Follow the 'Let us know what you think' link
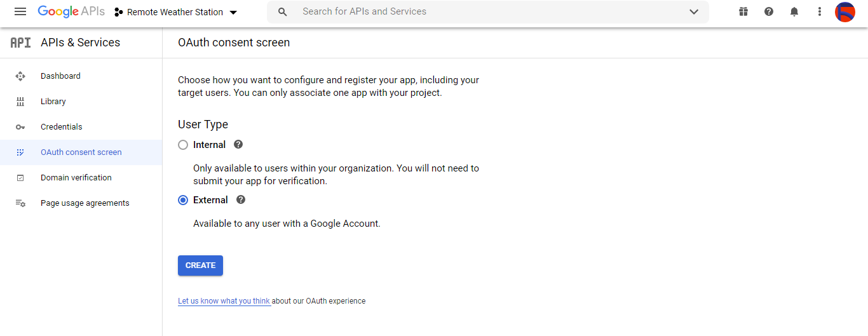 pos(224,301)
